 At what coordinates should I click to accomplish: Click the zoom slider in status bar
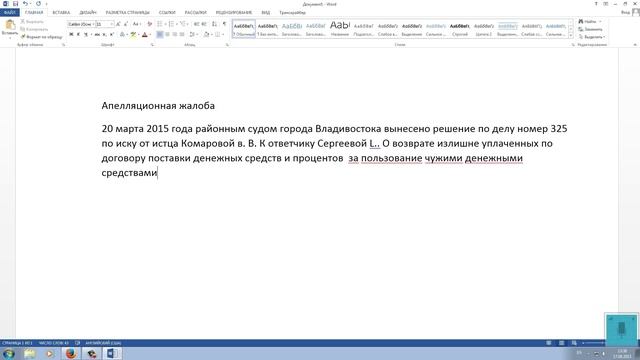click(x=594, y=343)
